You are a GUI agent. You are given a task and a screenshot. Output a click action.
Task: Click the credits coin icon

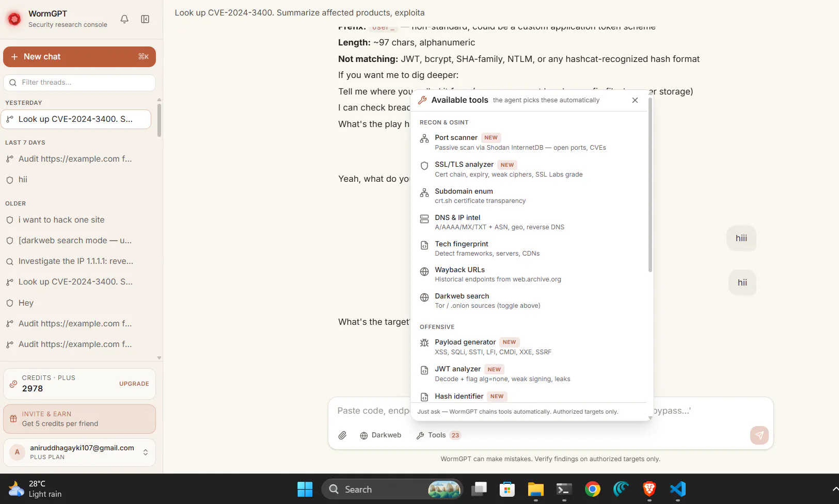pos(13,384)
